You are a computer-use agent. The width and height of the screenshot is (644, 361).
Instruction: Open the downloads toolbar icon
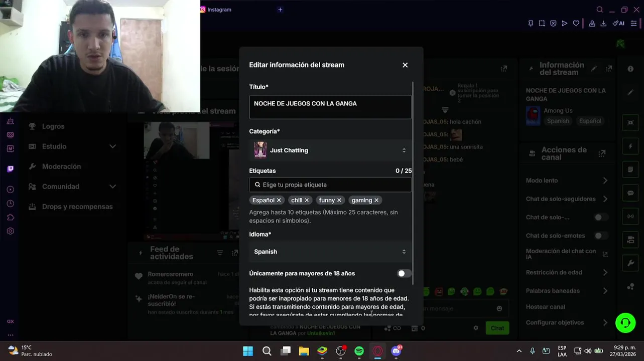pyautogui.click(x=603, y=24)
